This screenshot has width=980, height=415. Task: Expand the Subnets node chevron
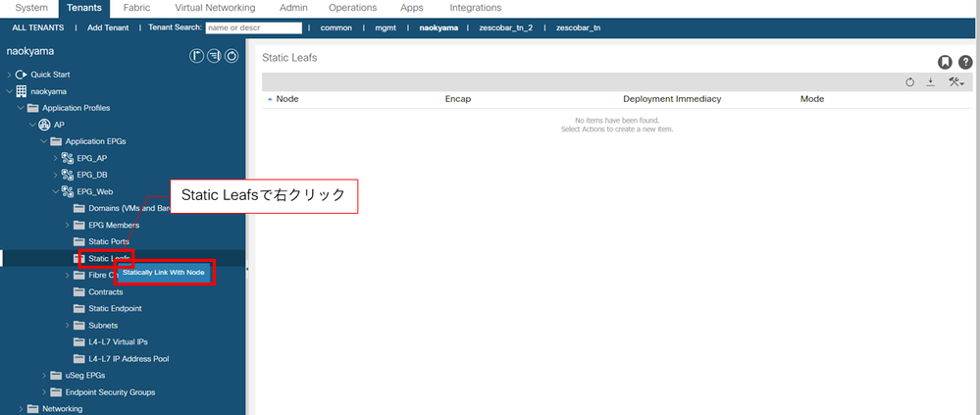67,326
